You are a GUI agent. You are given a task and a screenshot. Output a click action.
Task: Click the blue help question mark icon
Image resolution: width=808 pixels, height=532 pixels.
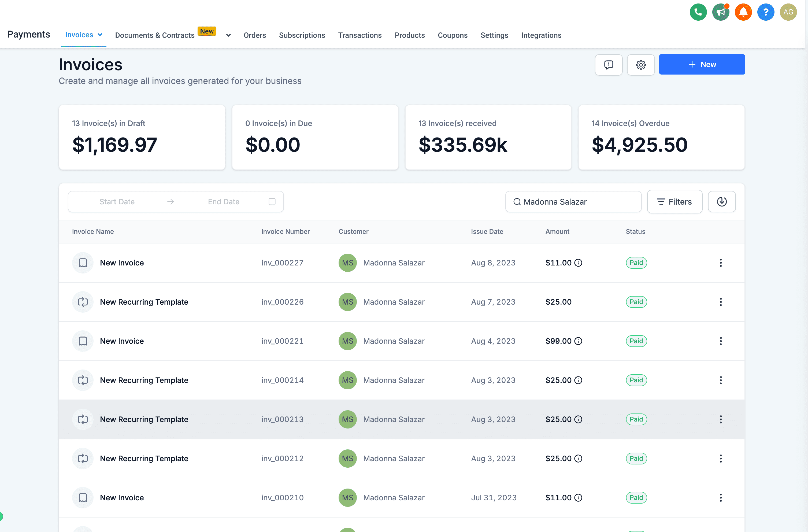[766, 12]
